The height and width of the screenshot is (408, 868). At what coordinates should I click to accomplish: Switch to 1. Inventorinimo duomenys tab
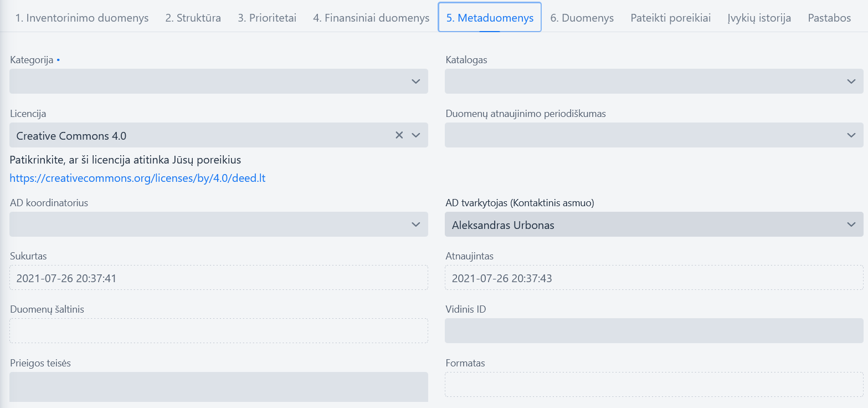point(82,18)
